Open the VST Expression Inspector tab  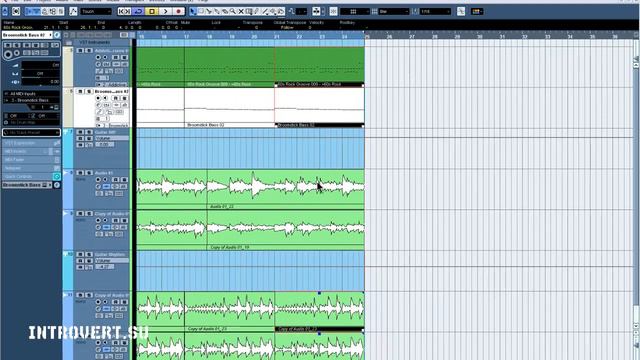pos(31,143)
